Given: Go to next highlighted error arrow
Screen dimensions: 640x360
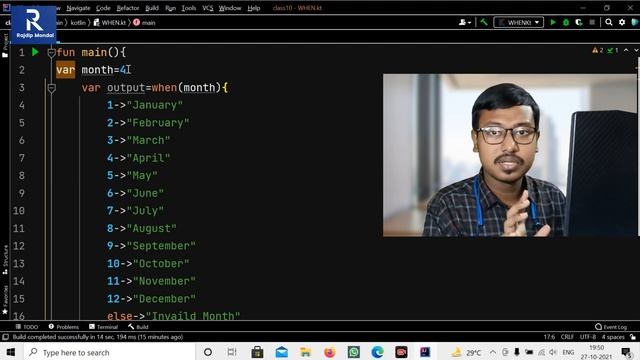Looking at the screenshot, I should (x=636, y=50).
